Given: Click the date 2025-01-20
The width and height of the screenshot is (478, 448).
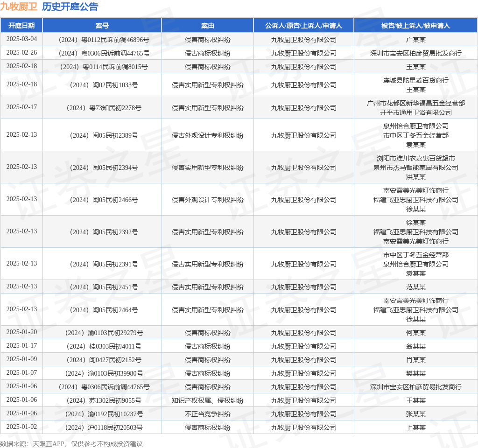Looking at the screenshot, I should point(21,332).
